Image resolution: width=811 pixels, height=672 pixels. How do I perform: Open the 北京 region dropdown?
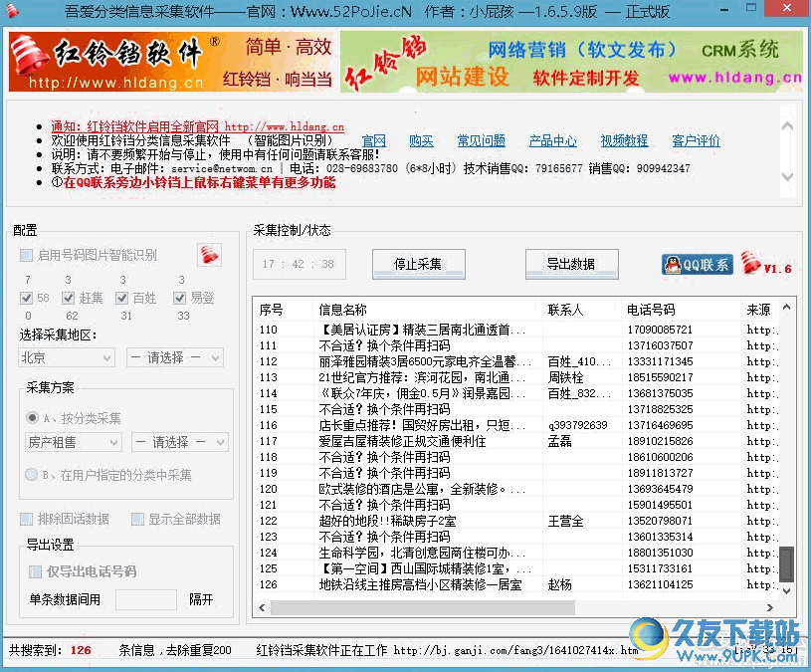tap(67, 357)
